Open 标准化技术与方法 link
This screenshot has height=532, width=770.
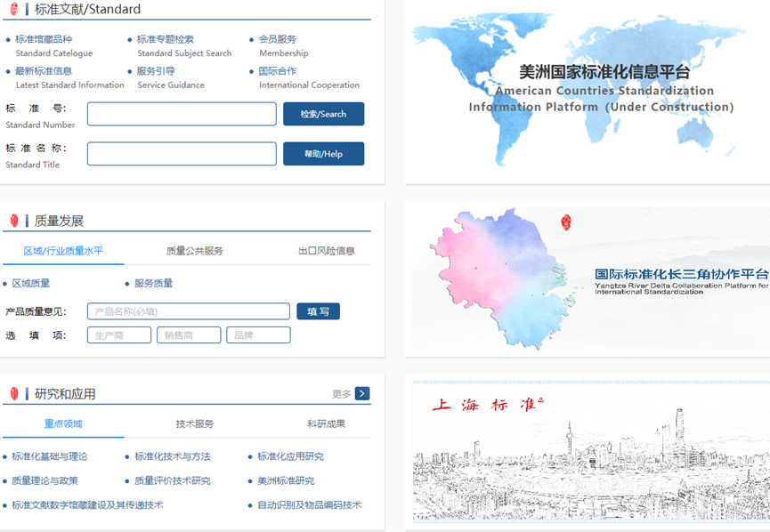[x=173, y=456]
